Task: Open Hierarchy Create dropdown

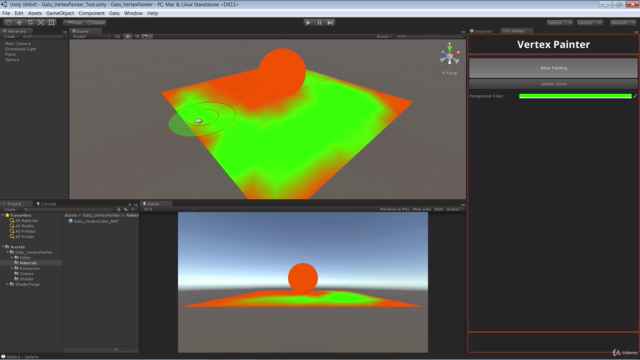Action: (11, 36)
